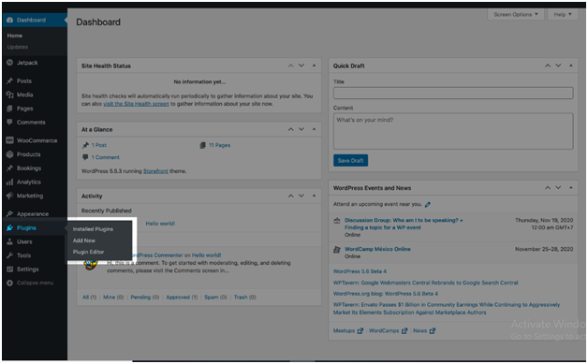The height and width of the screenshot is (364, 588).
Task: Open WordPress 5.6 Beta 4 news link
Action: [x=360, y=271]
